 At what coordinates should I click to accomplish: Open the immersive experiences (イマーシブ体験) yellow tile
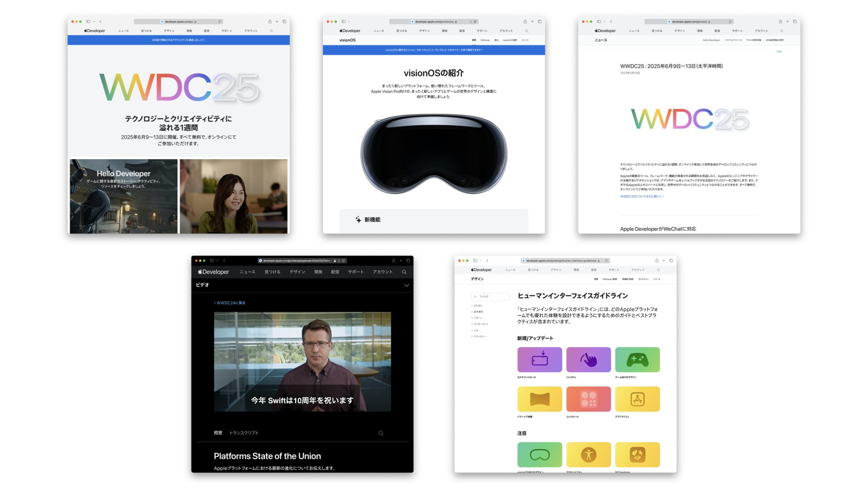(x=539, y=399)
